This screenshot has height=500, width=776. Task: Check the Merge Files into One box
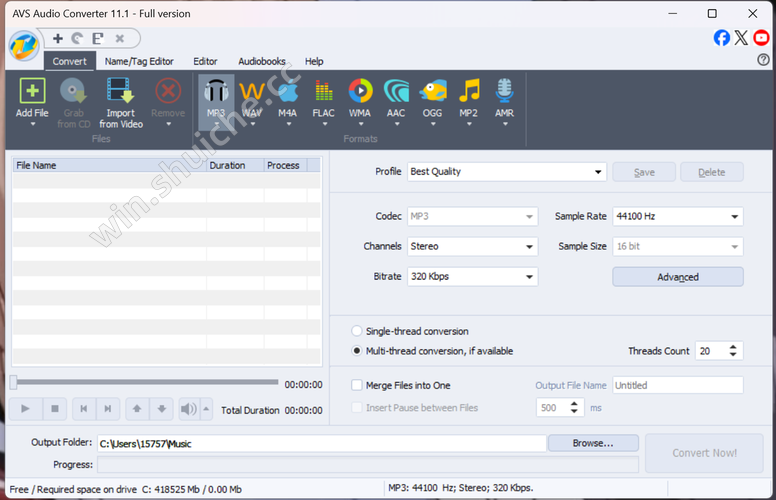click(357, 385)
